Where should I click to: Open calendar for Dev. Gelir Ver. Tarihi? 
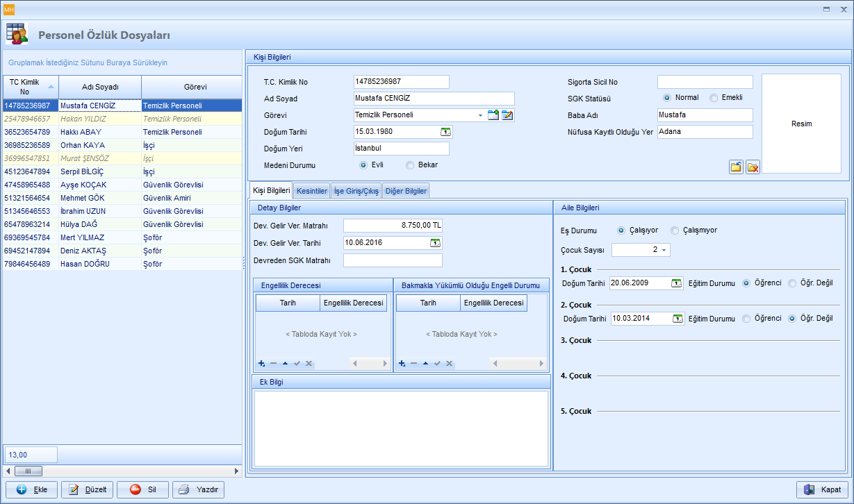[x=435, y=243]
